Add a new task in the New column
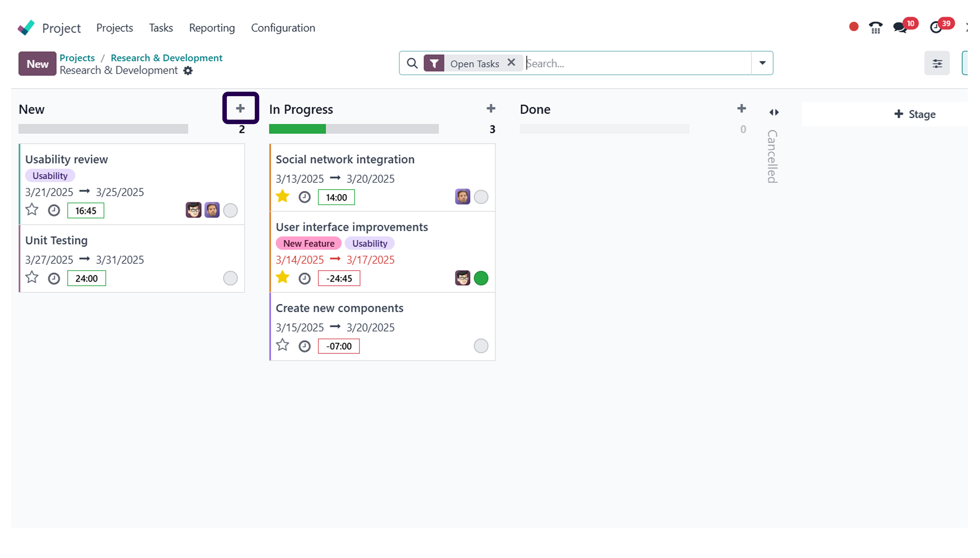 [x=241, y=108]
